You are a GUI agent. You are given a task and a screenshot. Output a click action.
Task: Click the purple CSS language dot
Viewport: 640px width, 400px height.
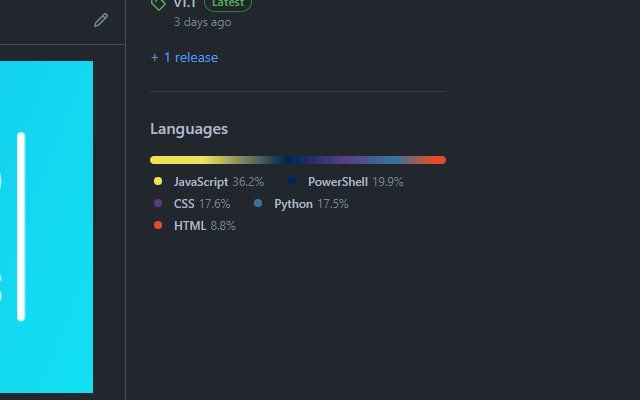point(158,204)
